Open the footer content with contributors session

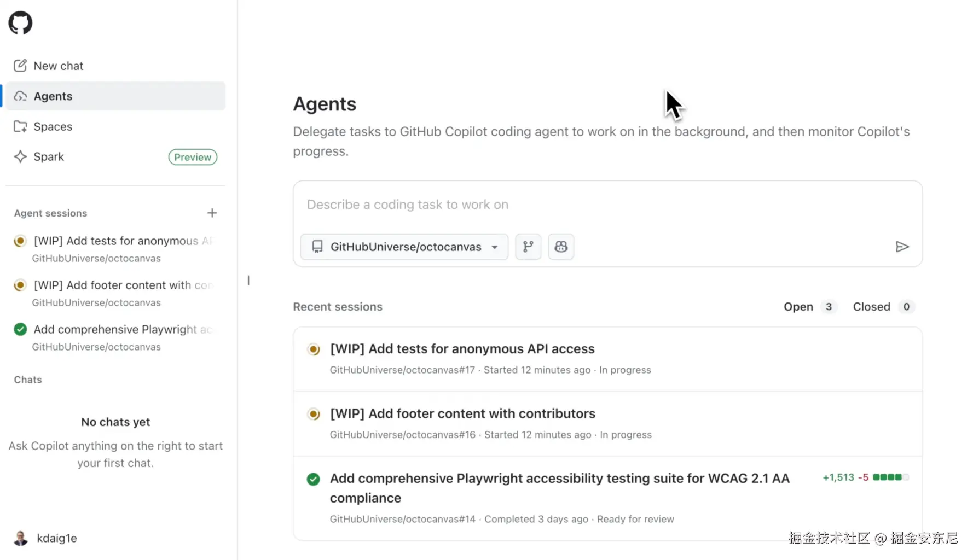pos(462,414)
